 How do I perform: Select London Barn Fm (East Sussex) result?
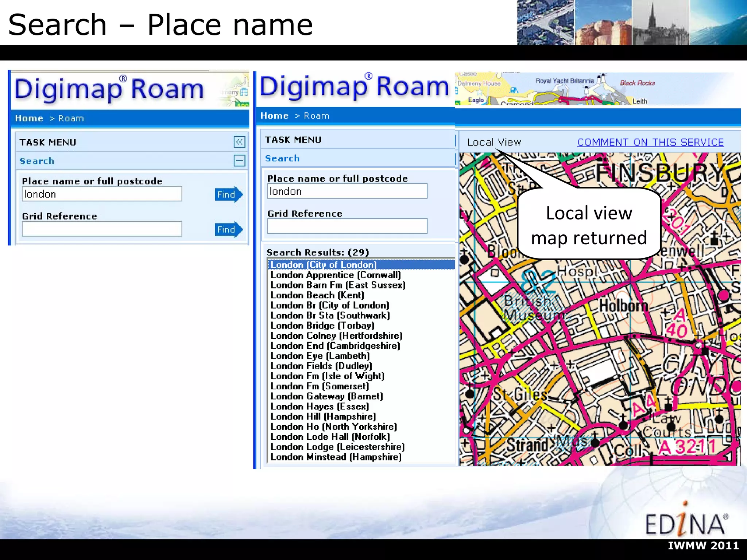(x=338, y=285)
